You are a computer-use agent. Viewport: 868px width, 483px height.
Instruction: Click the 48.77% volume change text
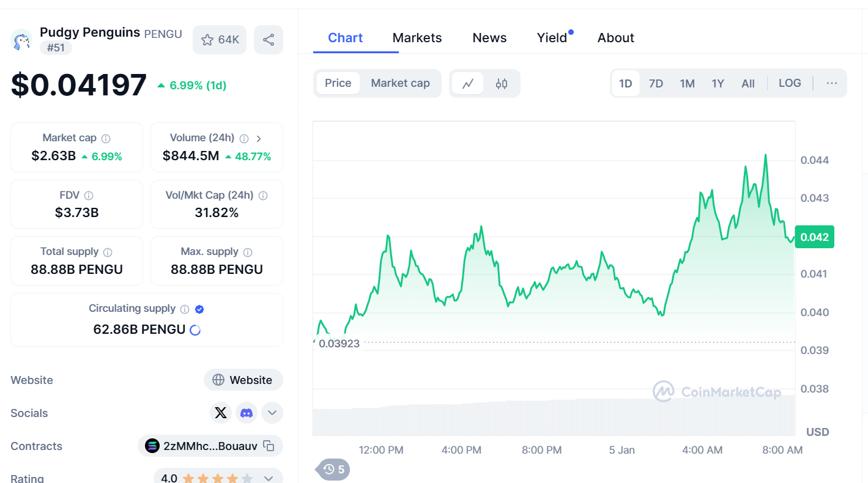tap(253, 157)
